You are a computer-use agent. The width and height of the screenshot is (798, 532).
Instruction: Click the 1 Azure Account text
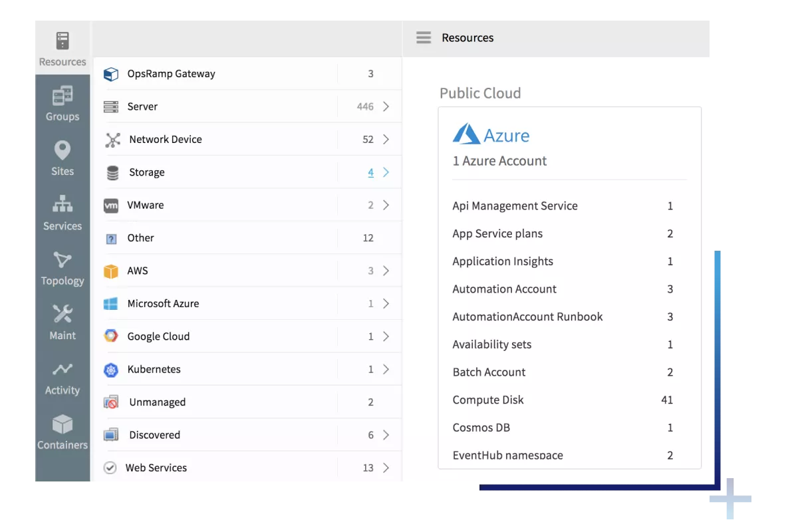(499, 161)
